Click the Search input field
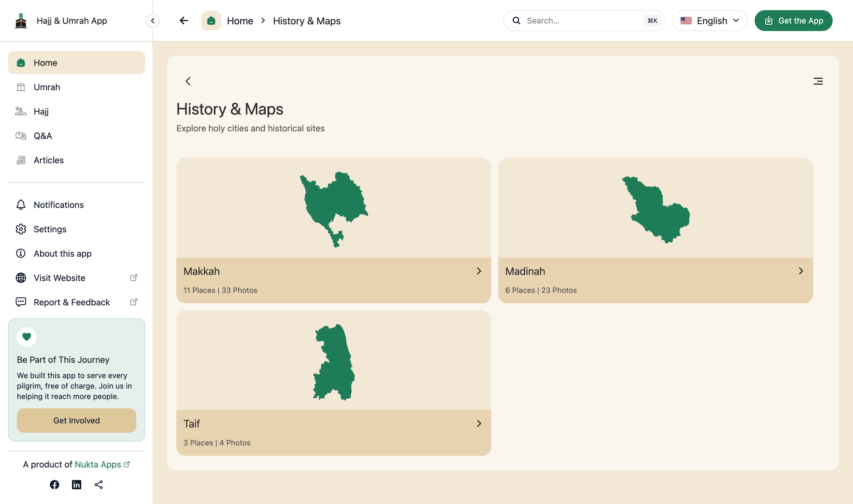 (584, 21)
